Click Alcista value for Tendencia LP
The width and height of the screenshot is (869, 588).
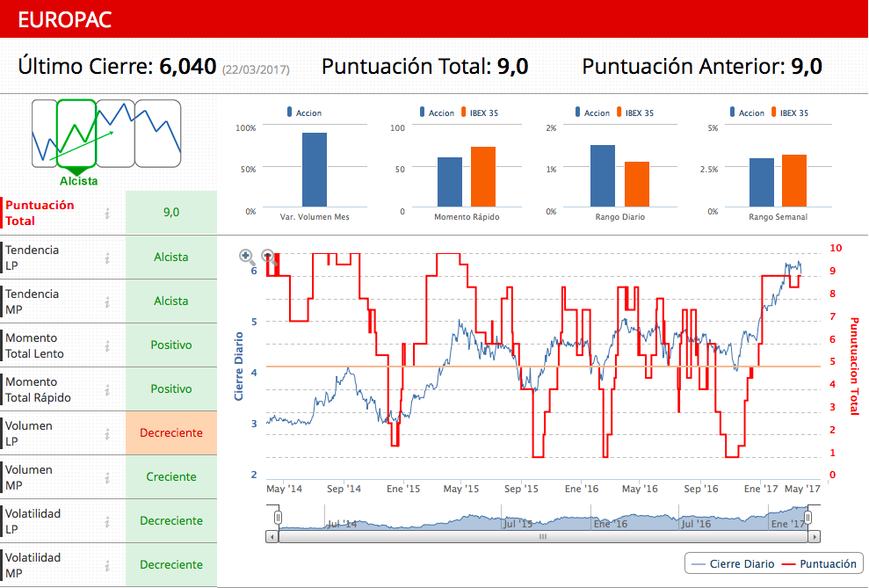tap(171, 258)
